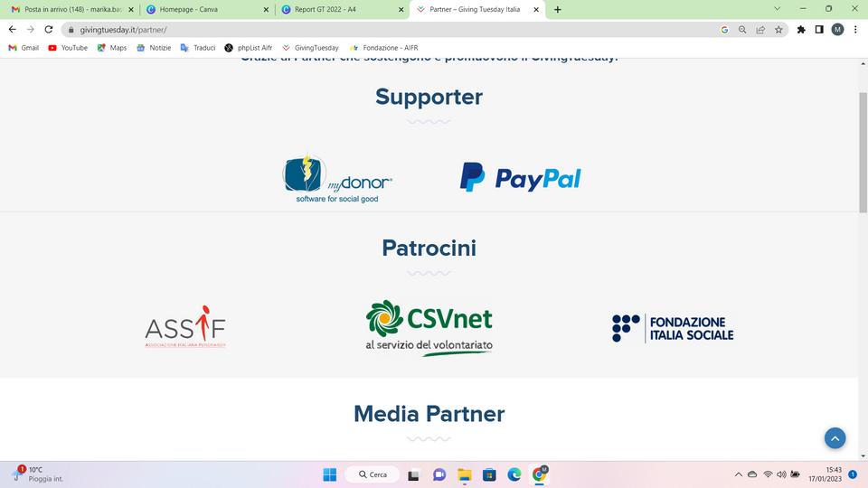
Task: Click the Patrocini heading
Action: (429, 248)
